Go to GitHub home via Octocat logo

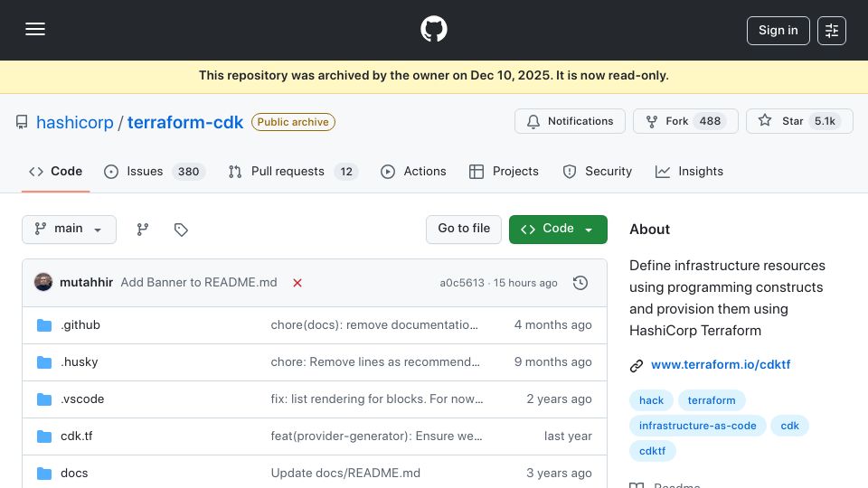433,29
